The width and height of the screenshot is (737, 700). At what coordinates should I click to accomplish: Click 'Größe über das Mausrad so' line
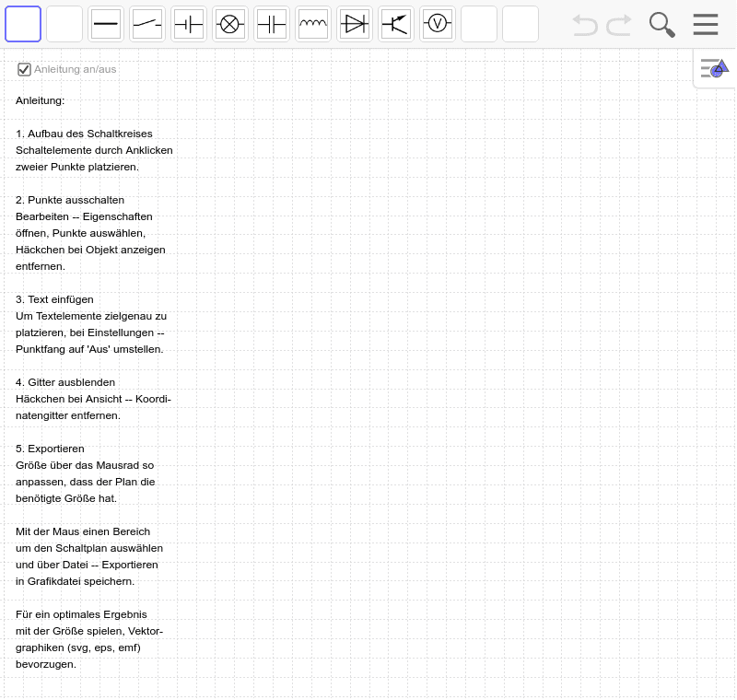coord(85,465)
